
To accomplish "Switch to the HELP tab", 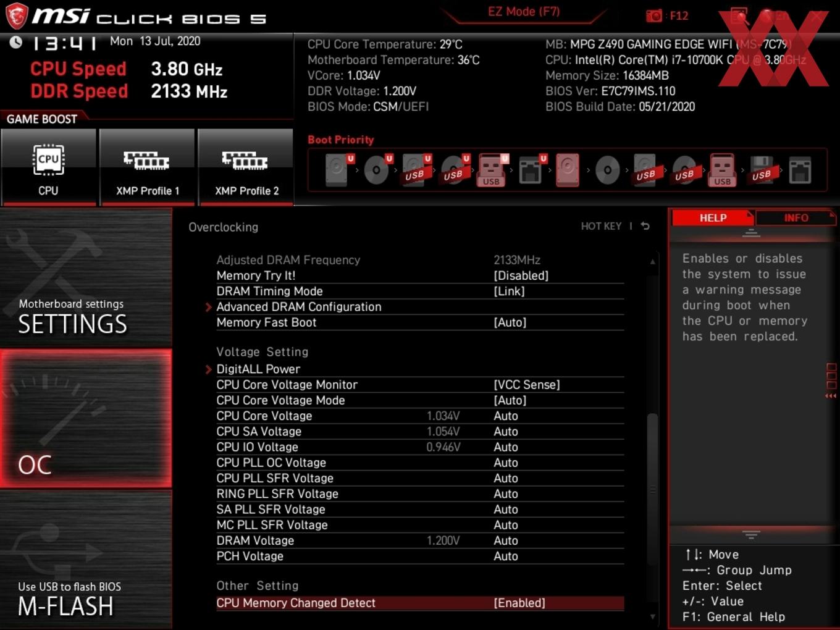I will (x=713, y=218).
